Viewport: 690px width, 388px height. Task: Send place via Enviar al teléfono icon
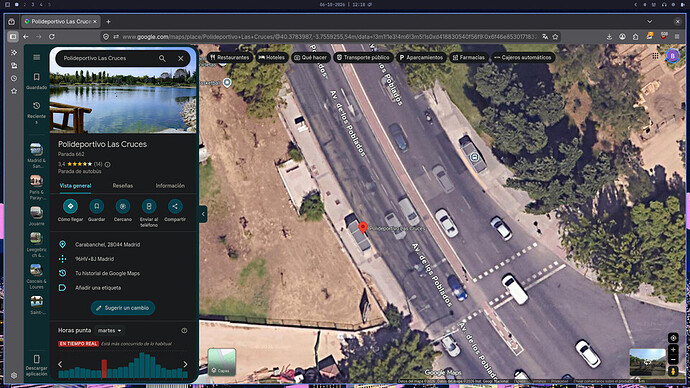click(x=149, y=206)
